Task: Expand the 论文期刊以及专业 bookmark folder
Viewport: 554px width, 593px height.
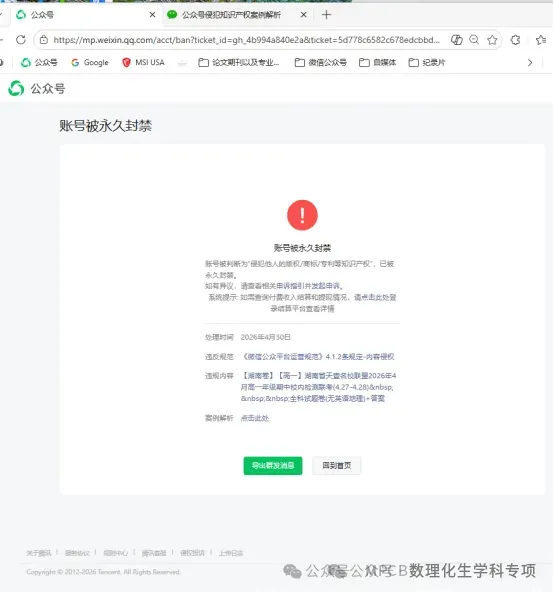Action: point(239,62)
